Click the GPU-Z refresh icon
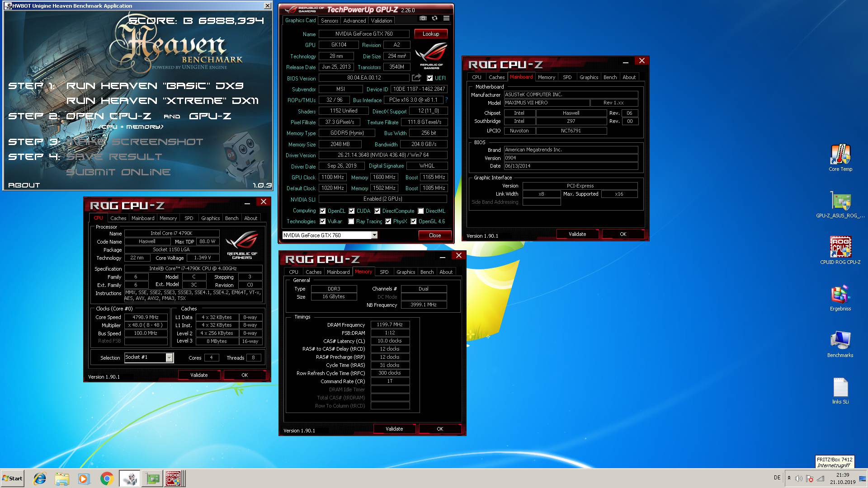 [434, 19]
